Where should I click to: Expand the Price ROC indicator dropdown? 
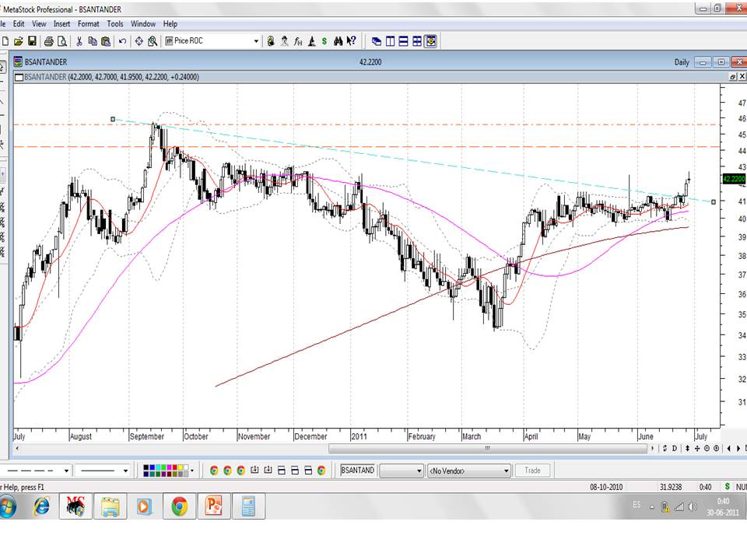256,41
